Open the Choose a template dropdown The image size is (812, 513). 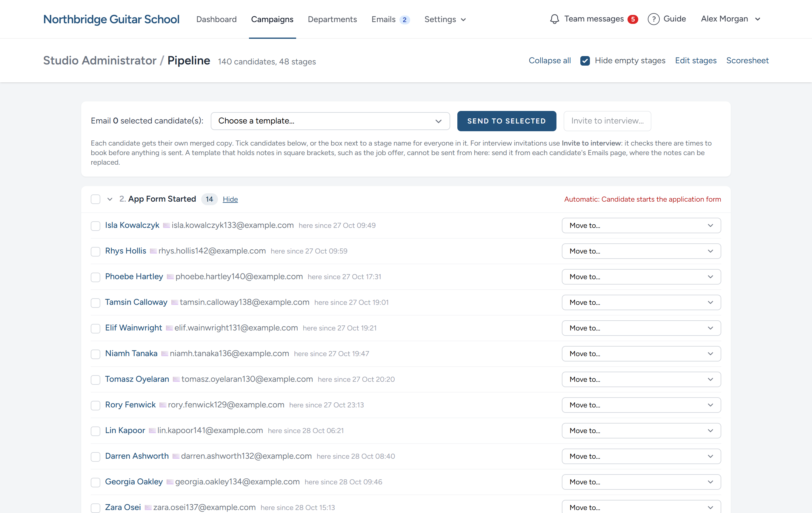pyautogui.click(x=330, y=121)
